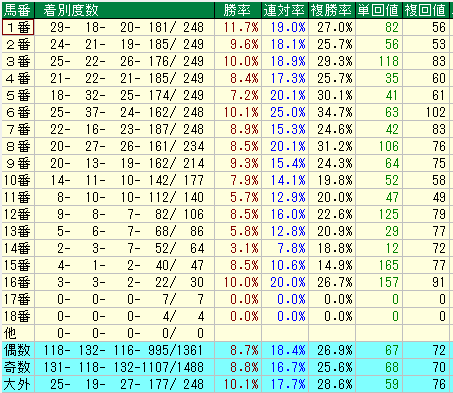
Task: Click the 31.2% 複勝率 cell for 8番
Action: point(332,146)
